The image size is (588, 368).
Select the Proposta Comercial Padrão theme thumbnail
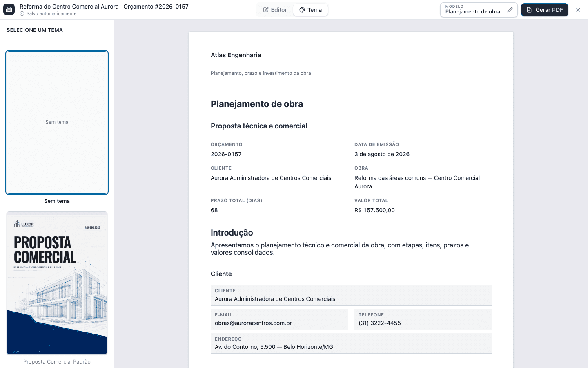57,283
